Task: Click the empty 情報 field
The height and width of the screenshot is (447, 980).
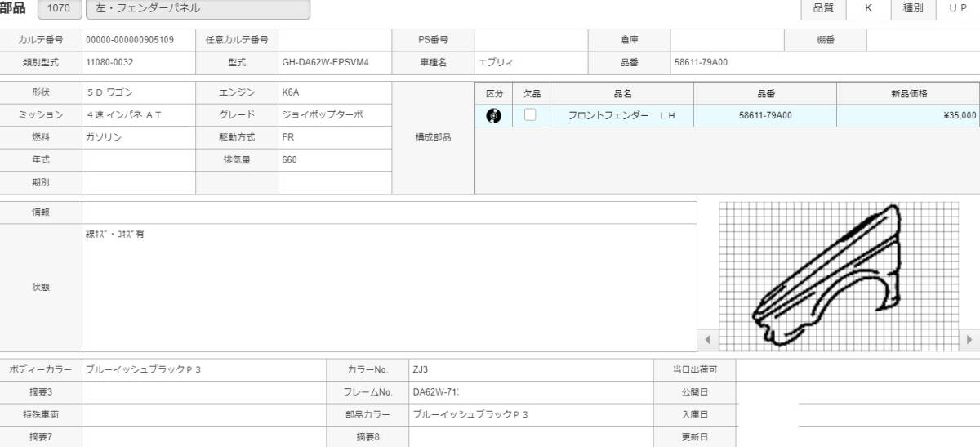Action: coord(390,212)
